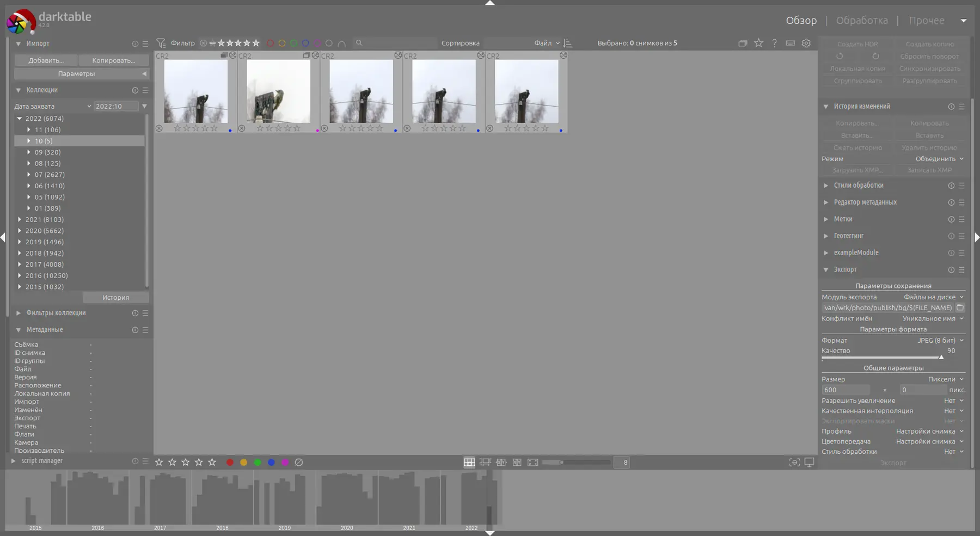Open global preferences gear icon
980x536 pixels.
coord(806,43)
